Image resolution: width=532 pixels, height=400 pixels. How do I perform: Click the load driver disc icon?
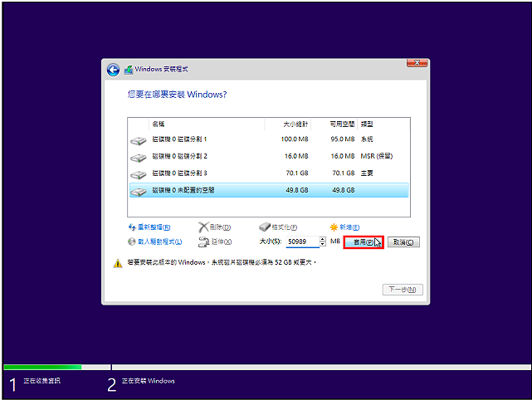coord(132,241)
